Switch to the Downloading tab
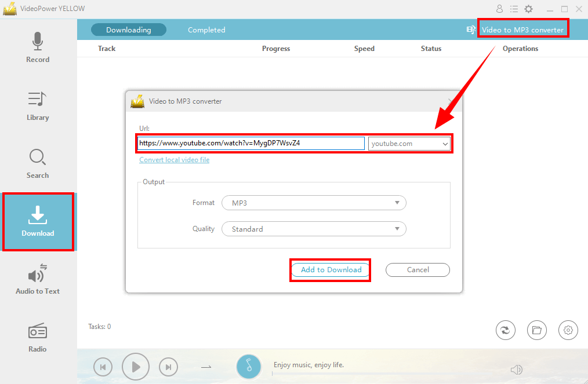588x384 pixels. (129, 30)
